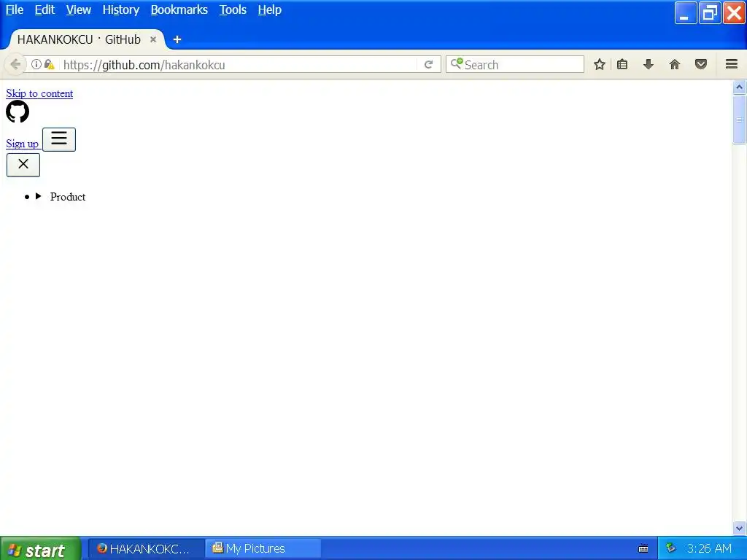The width and height of the screenshot is (747, 560).
Task: Minimize the Firefox window
Action: (x=686, y=13)
